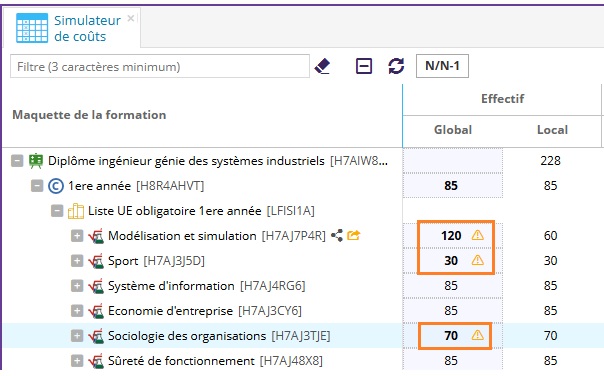Expand the Sport course row
Screen dimensions: 604x376
click(x=77, y=261)
